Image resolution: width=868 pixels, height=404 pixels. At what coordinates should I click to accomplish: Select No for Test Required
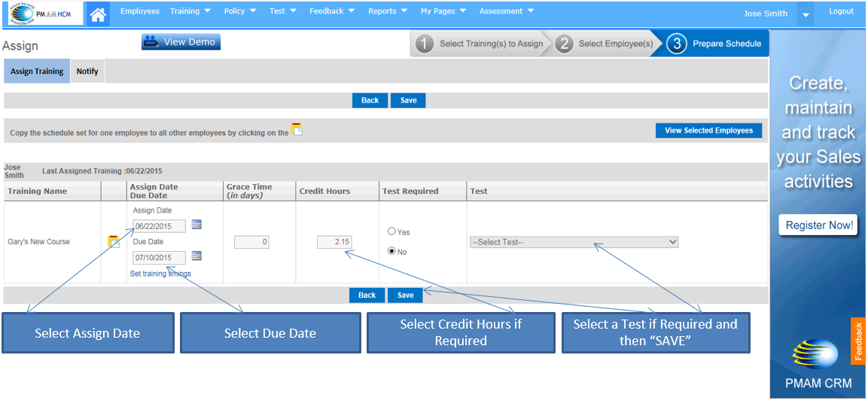pos(392,251)
